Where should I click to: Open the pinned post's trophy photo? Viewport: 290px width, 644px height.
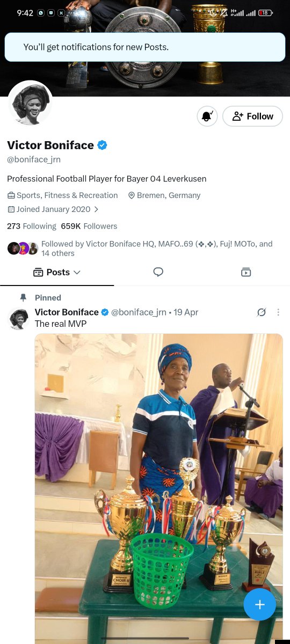click(x=159, y=488)
